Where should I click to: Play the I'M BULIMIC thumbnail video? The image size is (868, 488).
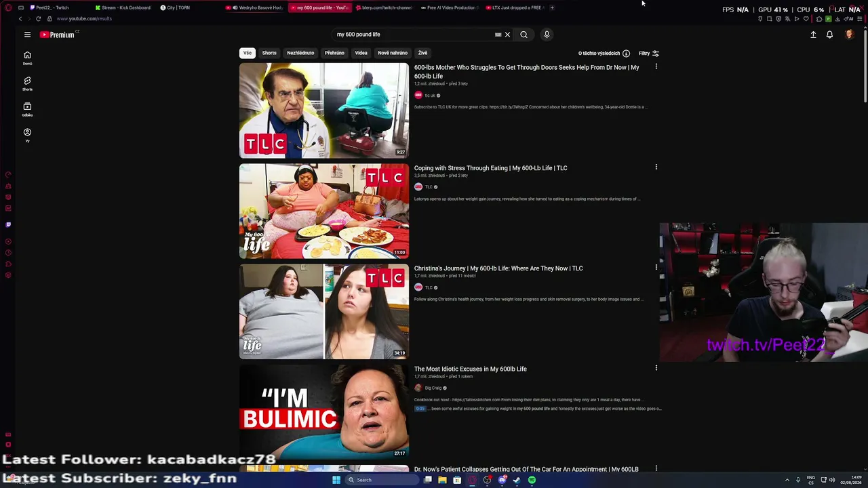(x=324, y=411)
